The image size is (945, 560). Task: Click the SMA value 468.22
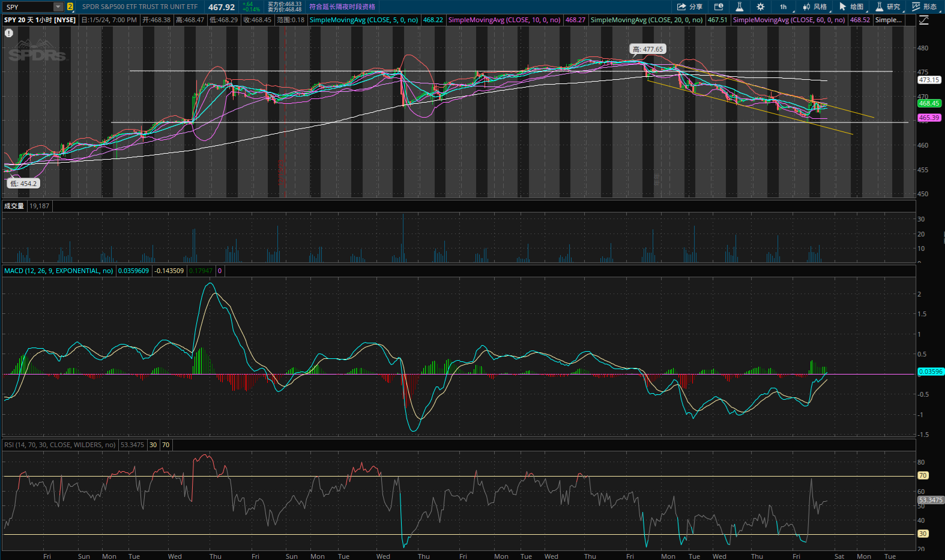pyautogui.click(x=433, y=20)
